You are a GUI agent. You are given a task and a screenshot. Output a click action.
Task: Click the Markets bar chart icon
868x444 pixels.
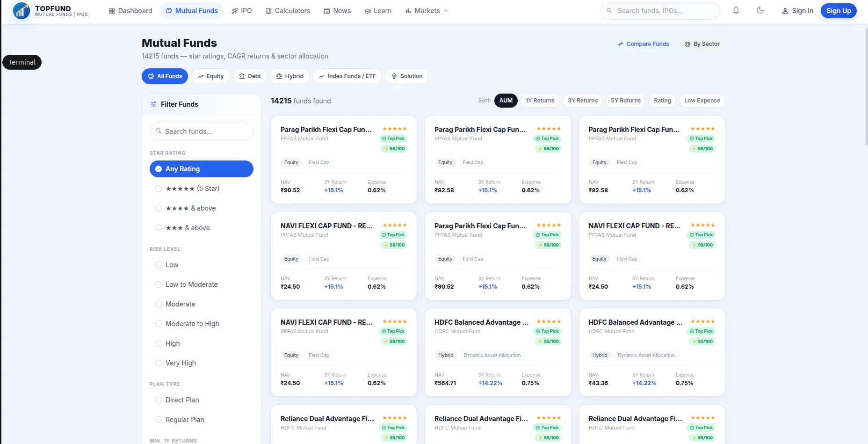pos(408,11)
